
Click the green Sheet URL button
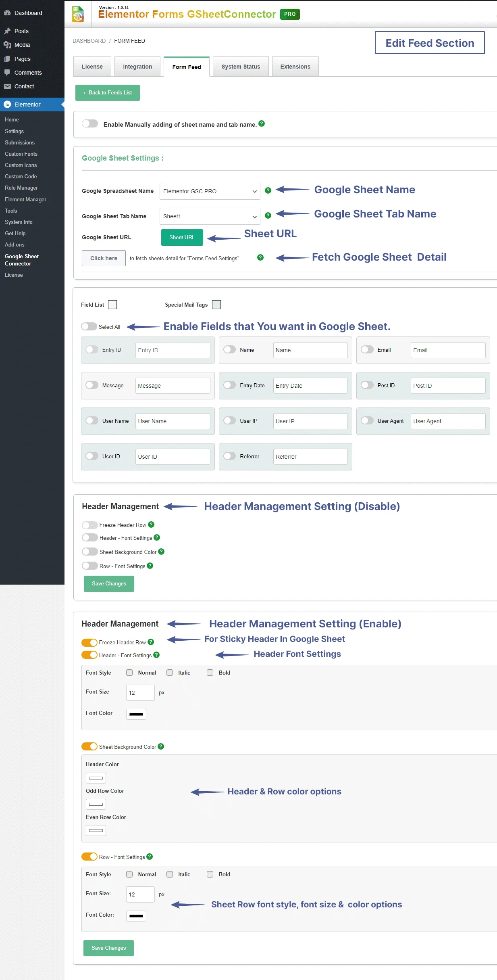click(182, 237)
